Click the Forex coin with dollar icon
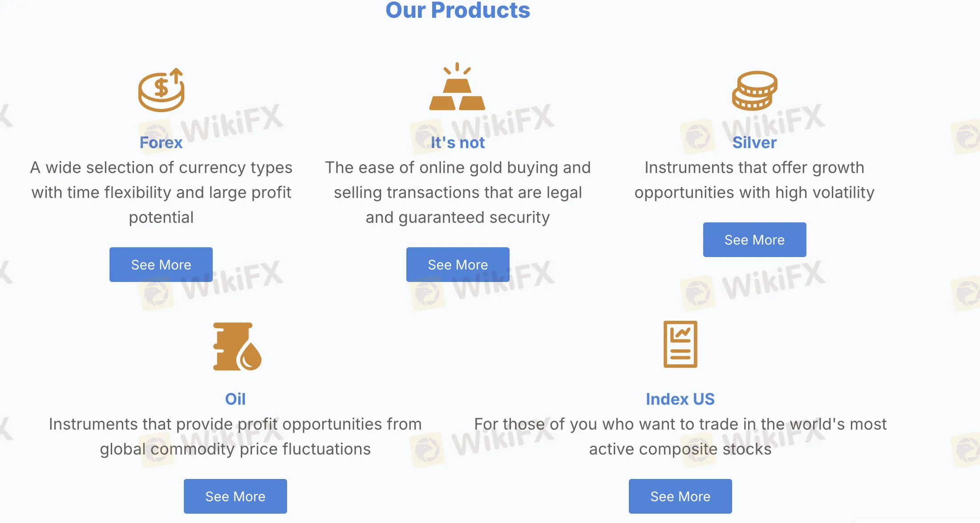Viewport: 980px width, 523px height. [x=161, y=89]
